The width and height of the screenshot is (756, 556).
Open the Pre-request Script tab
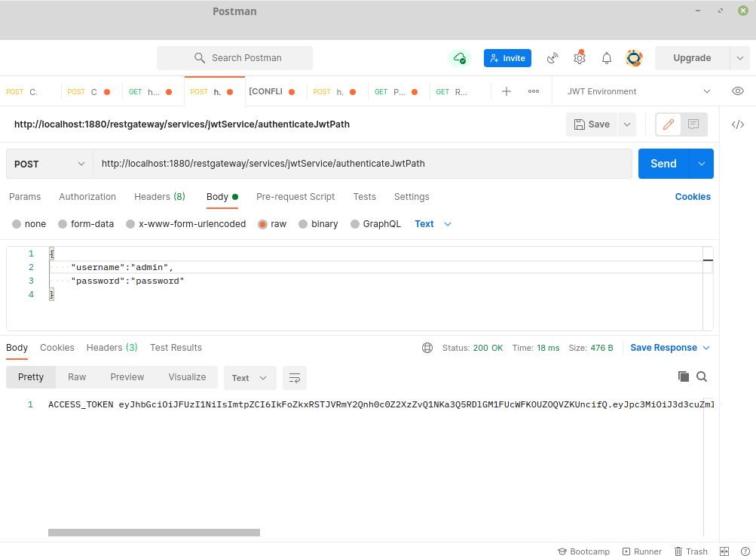[295, 197]
